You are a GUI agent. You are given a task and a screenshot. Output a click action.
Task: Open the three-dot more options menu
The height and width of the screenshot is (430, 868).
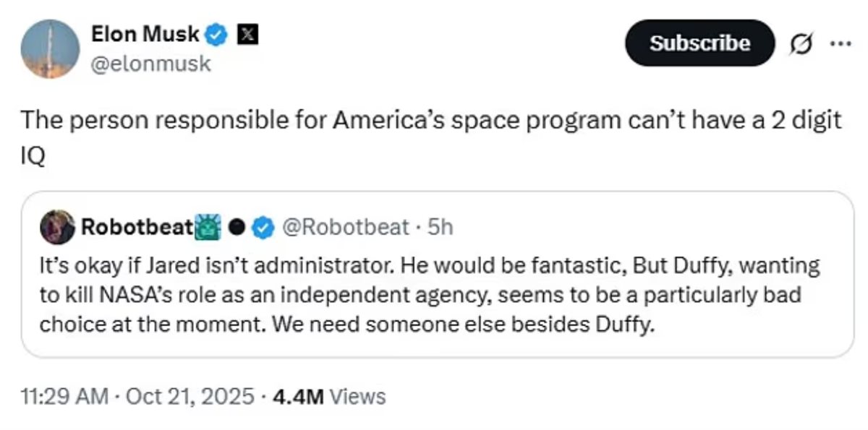click(840, 43)
